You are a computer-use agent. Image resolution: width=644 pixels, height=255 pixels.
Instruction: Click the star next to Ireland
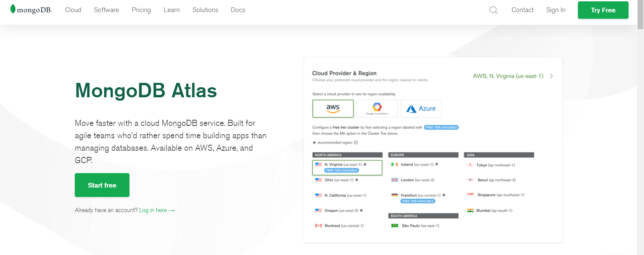[437, 164]
